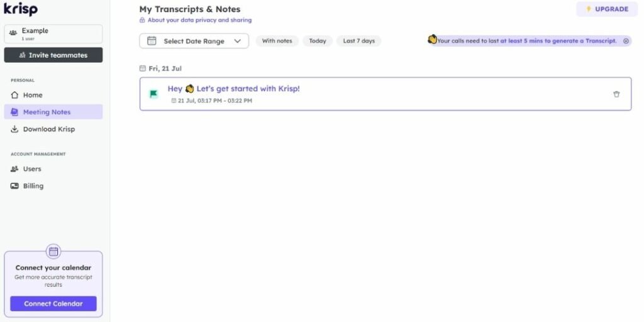Click the Users people icon
Screen dimensions: 644x322
click(x=14, y=169)
